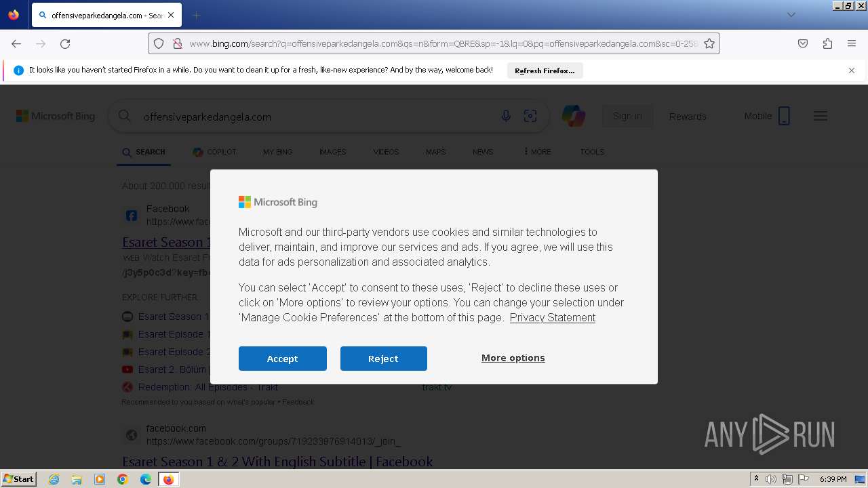Screen dimensions: 868x488
Task: Open Redemption: All Episodes - Trakt link
Action: click(208, 387)
